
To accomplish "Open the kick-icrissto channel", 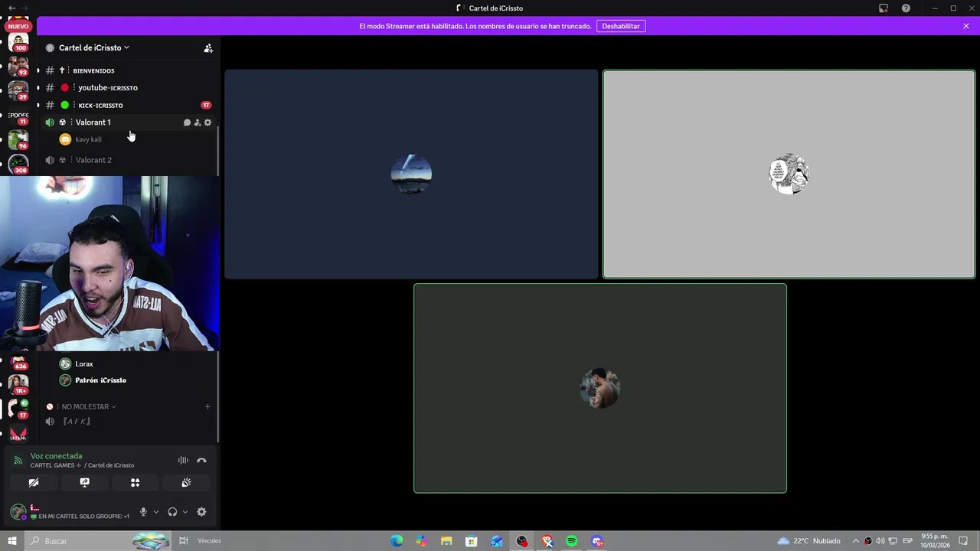I will pos(126,105).
